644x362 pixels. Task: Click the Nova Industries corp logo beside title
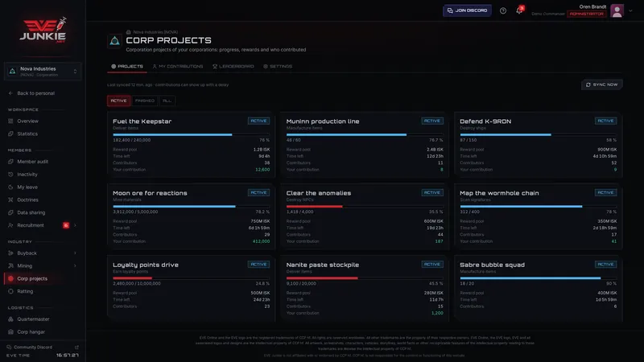point(114,41)
